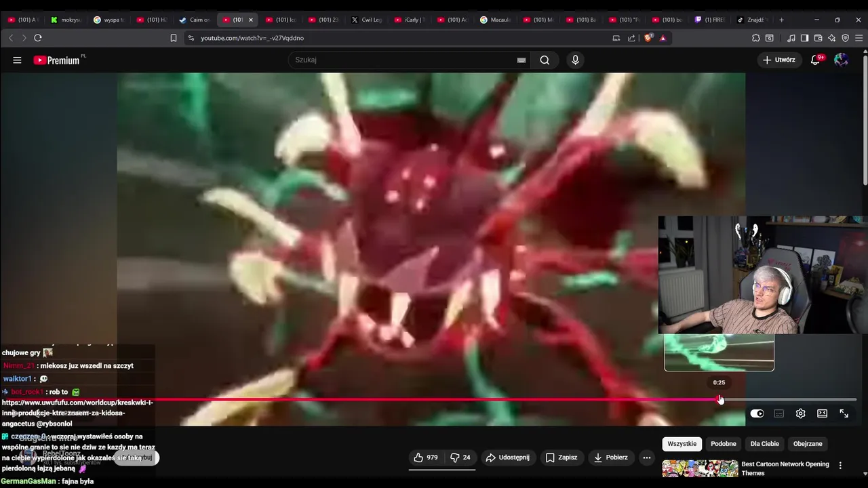Select the Podobne filter chip
Image resolution: width=868 pixels, height=488 pixels.
coord(724,444)
